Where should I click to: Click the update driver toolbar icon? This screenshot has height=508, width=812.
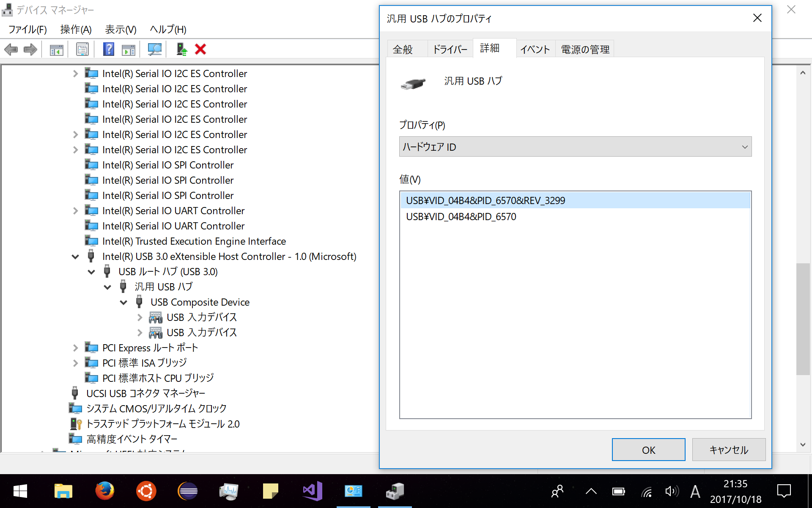coord(182,50)
